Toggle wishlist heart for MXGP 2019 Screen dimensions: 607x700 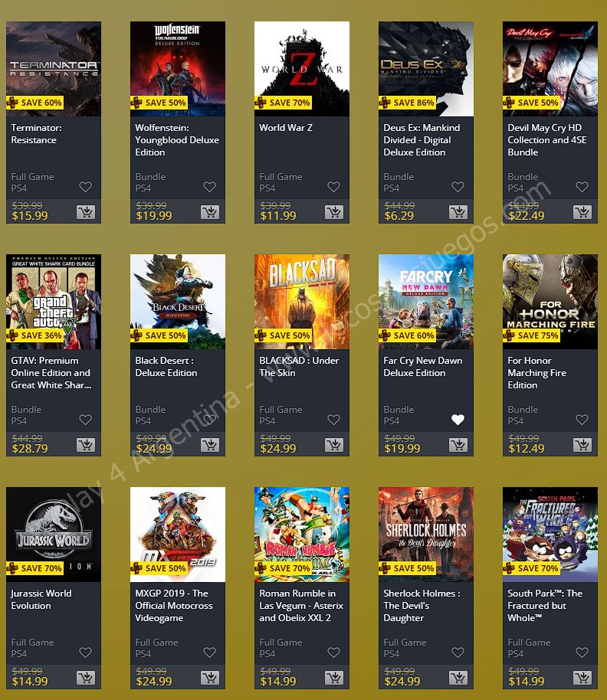pyautogui.click(x=209, y=653)
